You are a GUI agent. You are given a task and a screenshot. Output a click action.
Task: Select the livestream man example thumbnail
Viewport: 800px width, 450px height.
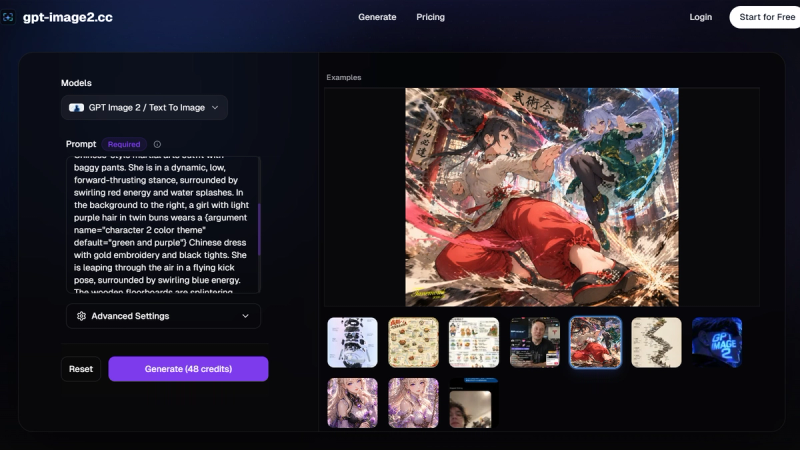click(535, 342)
